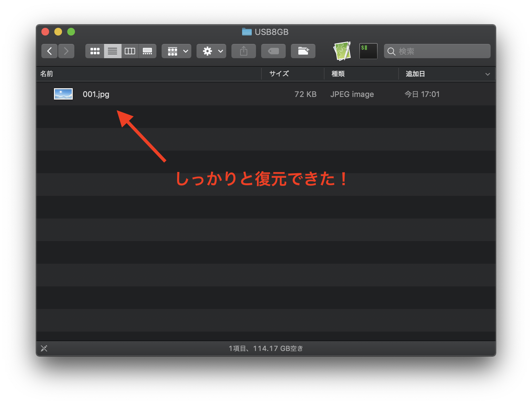Viewport: 532px width, 404px height.
Task: Launch the CotEditor app from the toolbar
Action: [342, 51]
